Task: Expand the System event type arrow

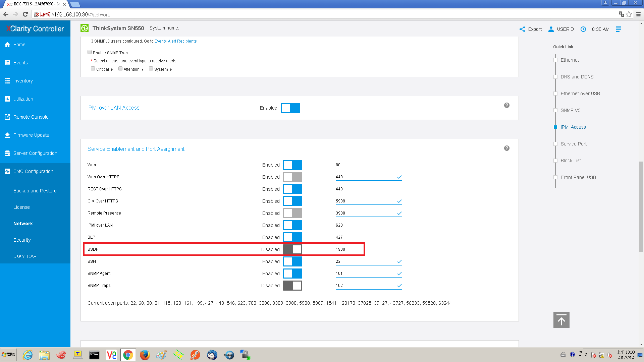Action: [171, 70]
